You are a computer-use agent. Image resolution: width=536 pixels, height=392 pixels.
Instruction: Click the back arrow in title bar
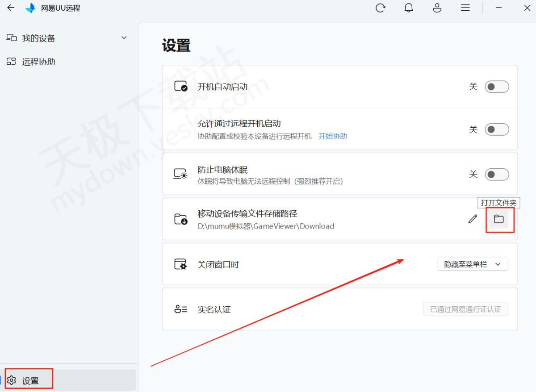point(11,8)
